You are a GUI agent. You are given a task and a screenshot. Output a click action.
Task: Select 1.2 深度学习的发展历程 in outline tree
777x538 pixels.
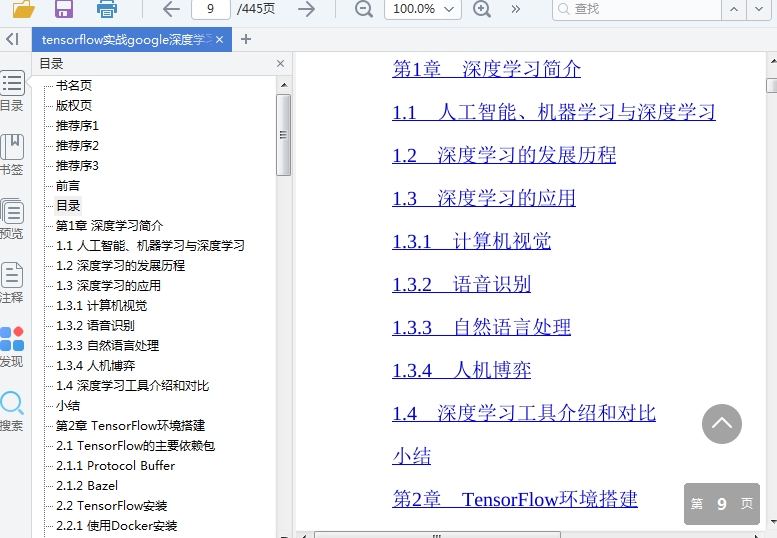(120, 266)
